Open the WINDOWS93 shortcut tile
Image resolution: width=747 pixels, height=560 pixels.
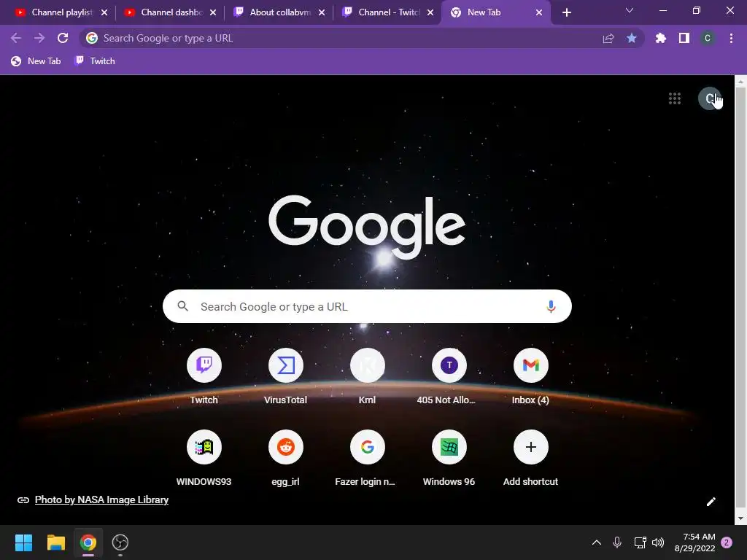(204, 447)
